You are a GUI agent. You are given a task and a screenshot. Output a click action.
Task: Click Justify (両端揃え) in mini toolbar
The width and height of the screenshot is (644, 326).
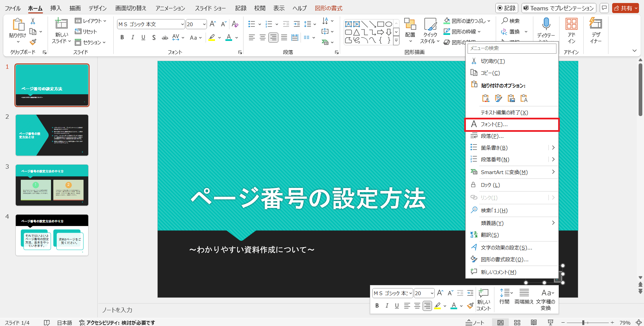coord(524,296)
